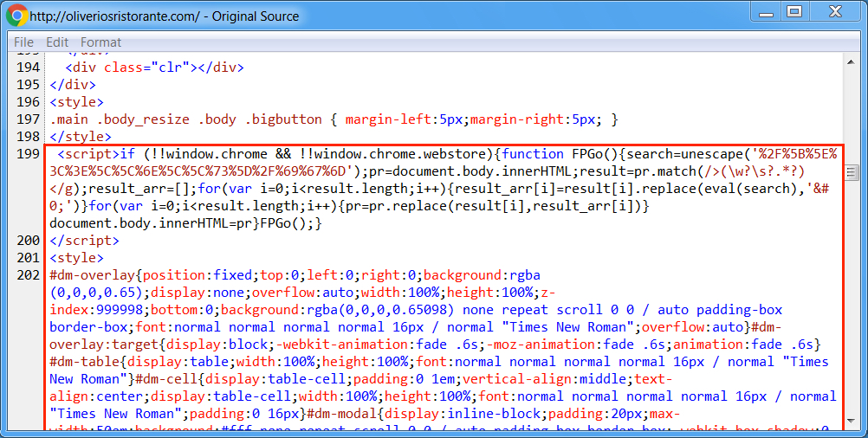Click the scrollbar up arrow
Viewport: 868px width, 438px height.
click(x=852, y=61)
